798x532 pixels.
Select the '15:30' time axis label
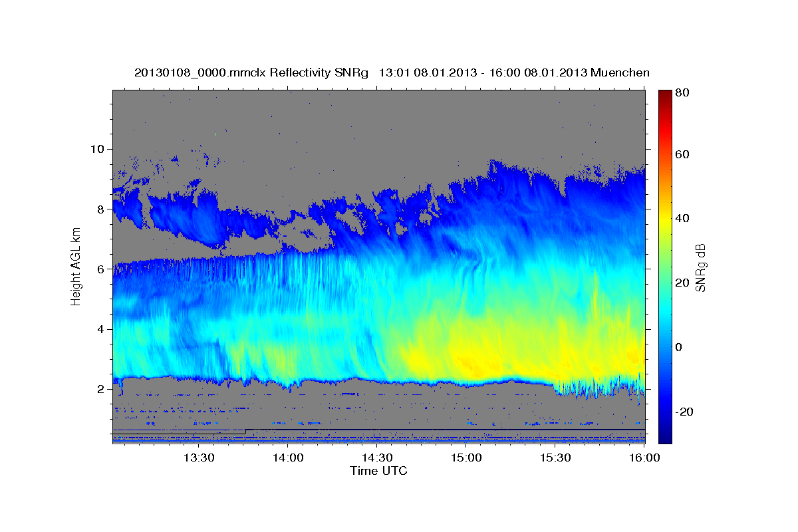[x=555, y=458]
